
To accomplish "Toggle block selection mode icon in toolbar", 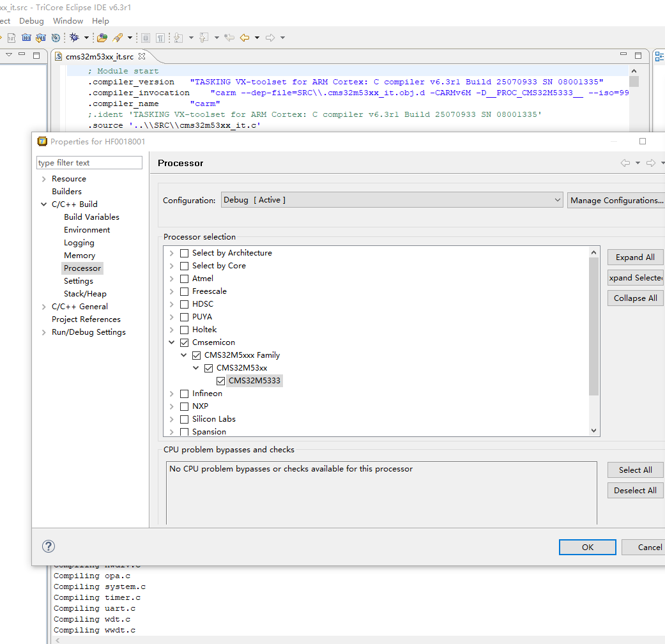I will click(x=146, y=38).
